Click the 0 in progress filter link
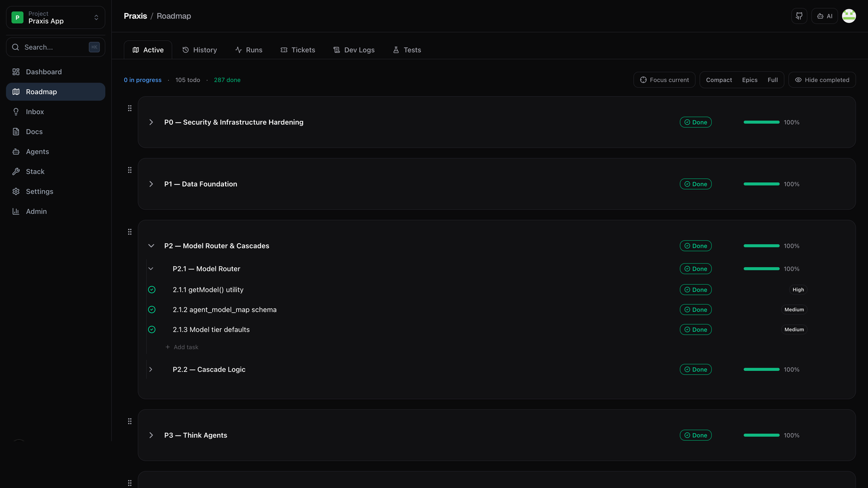 (143, 80)
